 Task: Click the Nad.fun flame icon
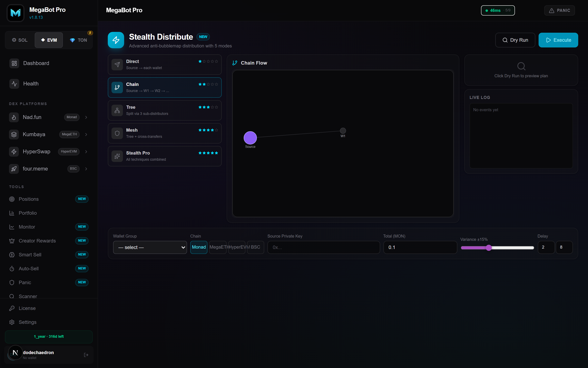click(14, 117)
